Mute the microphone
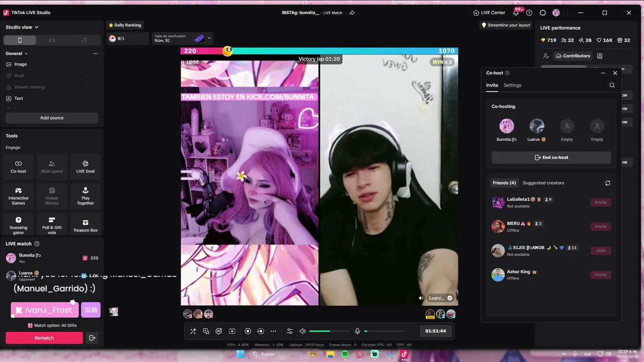The image size is (644, 362). tap(358, 331)
